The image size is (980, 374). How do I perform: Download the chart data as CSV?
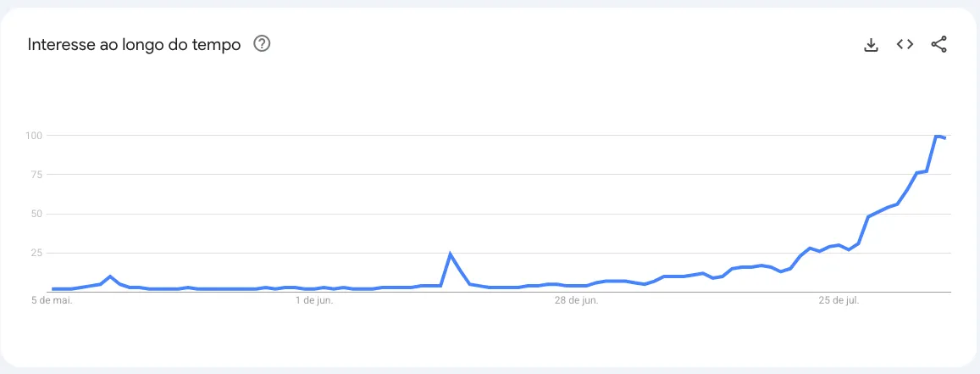pos(871,44)
